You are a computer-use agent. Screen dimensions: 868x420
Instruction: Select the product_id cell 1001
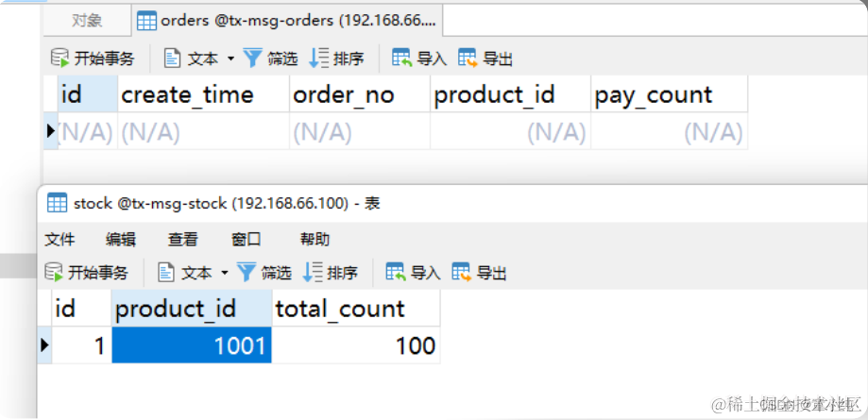pyautogui.click(x=192, y=345)
